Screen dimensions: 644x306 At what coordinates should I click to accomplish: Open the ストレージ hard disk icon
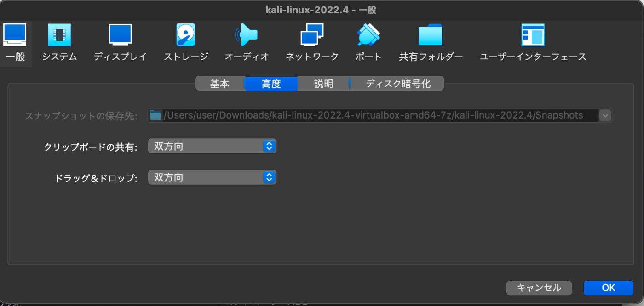click(186, 35)
